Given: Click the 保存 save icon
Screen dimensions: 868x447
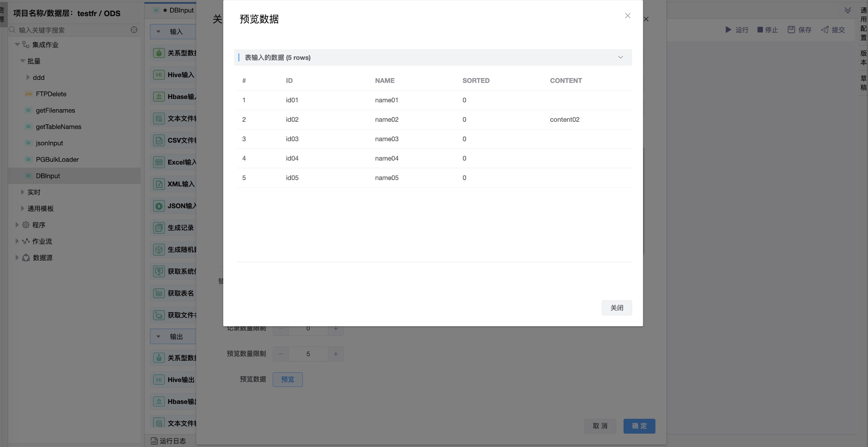Looking at the screenshot, I should click(x=791, y=30).
